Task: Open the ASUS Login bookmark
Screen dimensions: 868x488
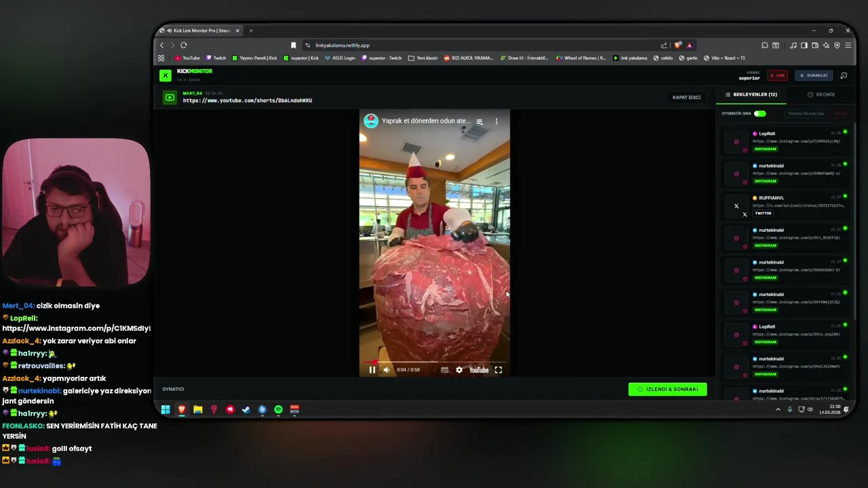Action: (x=340, y=58)
